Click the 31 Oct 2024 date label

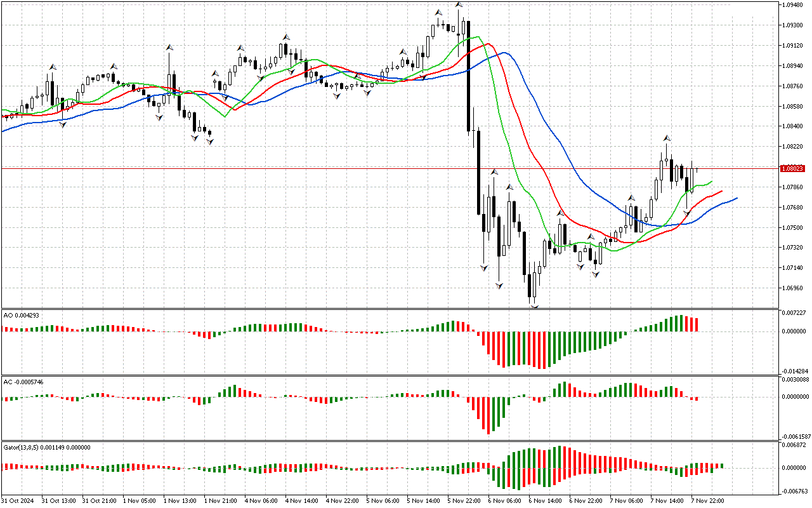click(16, 501)
